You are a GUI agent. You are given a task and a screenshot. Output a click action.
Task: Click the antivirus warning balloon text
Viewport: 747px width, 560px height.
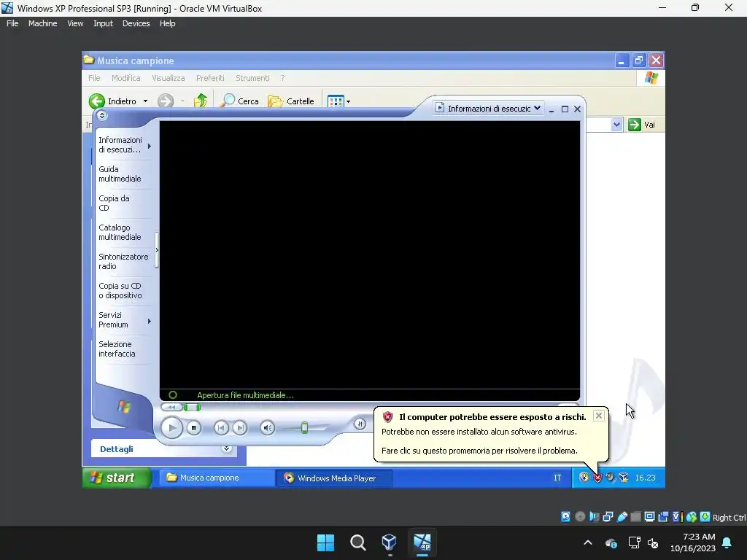tap(479, 441)
